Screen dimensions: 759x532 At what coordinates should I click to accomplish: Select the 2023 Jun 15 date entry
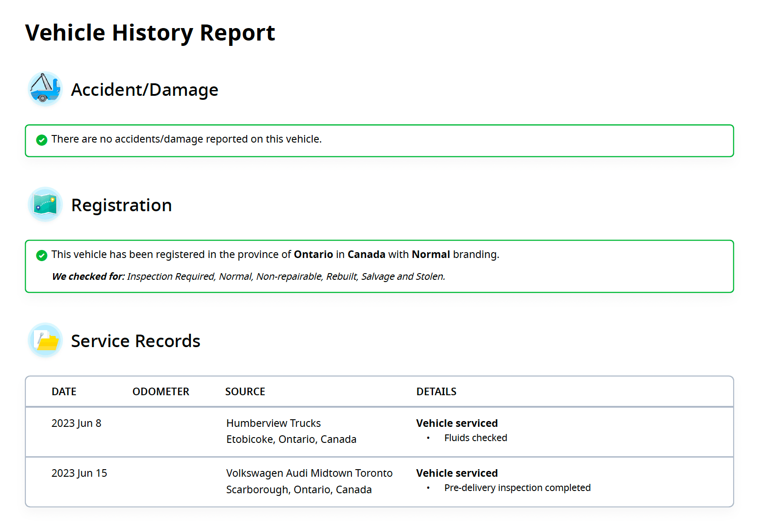pyautogui.click(x=79, y=473)
